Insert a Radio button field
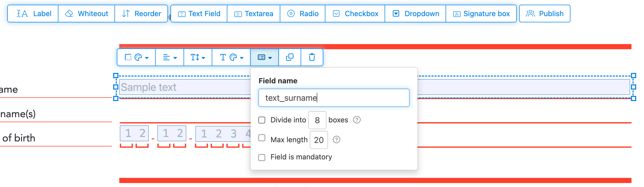The width and height of the screenshot is (644, 187). point(302,14)
